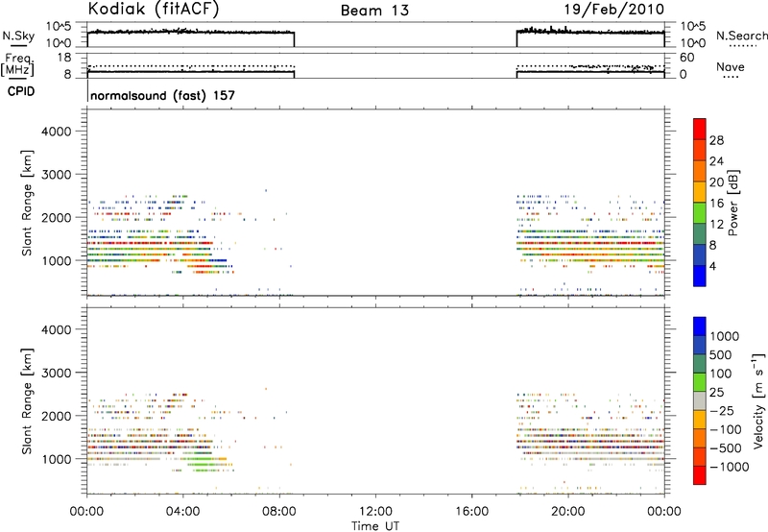Image resolution: width=768 pixels, height=532 pixels.
Task: Click the "Nave" legend label
Action: click(x=731, y=66)
